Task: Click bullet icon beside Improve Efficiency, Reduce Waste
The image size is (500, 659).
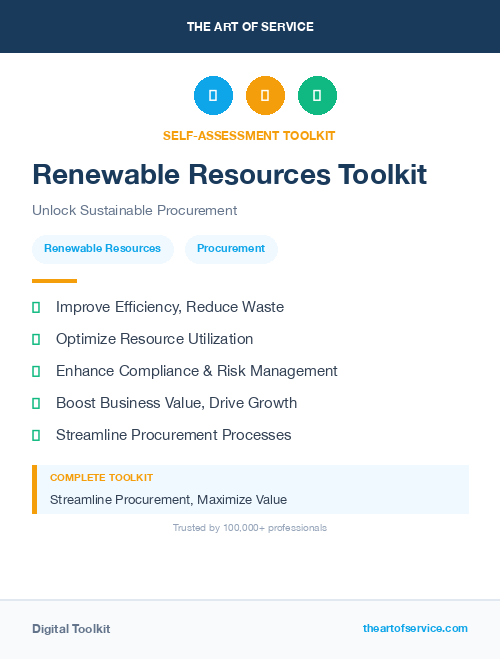Action: click(x=36, y=307)
